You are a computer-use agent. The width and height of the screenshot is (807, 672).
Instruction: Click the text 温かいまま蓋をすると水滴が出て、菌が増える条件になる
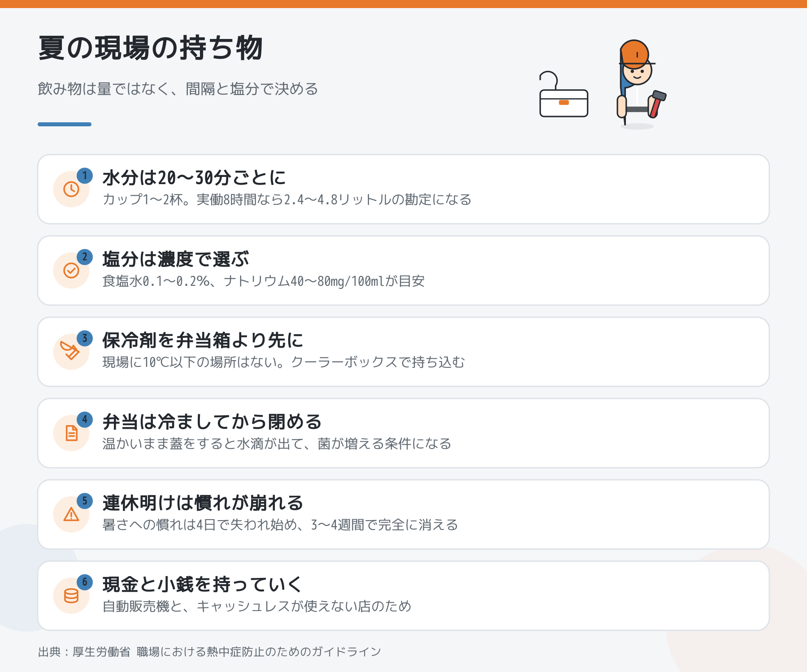pyautogui.click(x=277, y=444)
